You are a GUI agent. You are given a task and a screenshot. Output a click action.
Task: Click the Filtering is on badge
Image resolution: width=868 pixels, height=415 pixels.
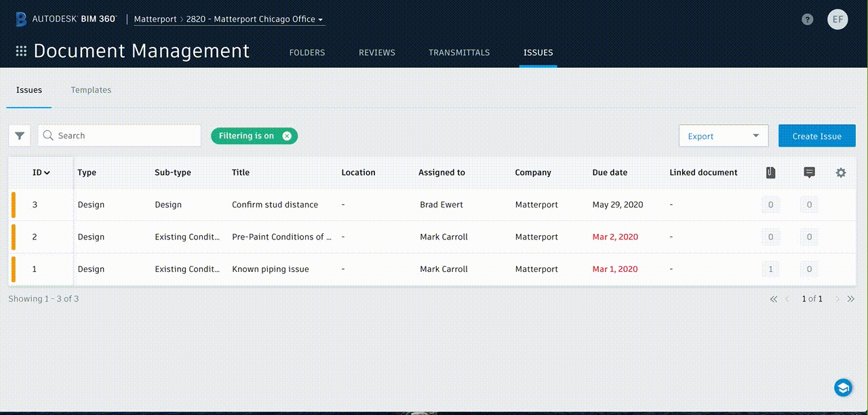point(254,136)
